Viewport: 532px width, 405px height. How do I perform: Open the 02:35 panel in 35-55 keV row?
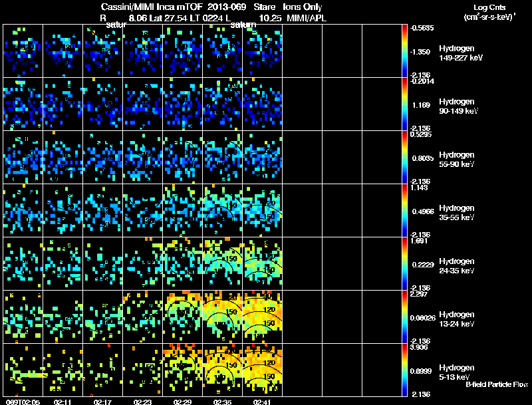click(223, 211)
